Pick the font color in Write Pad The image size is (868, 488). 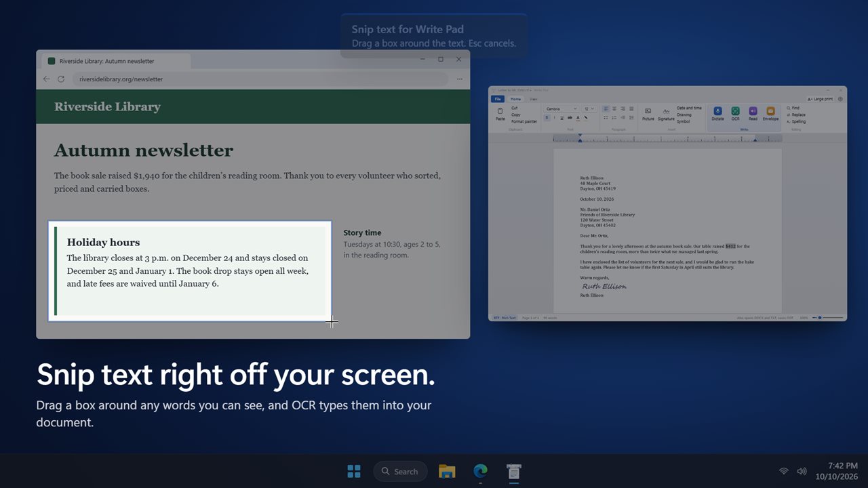tap(578, 117)
